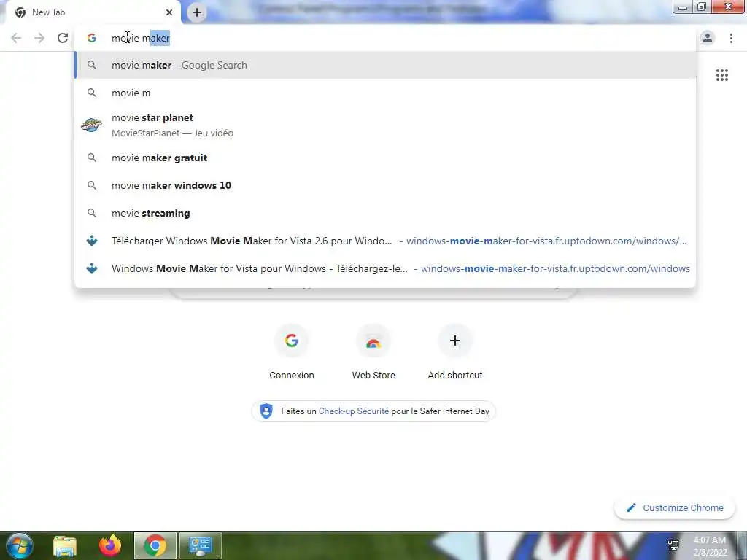Choose suggestion movie maker - Google Search
Screen dimensions: 747x560
click(x=385, y=65)
